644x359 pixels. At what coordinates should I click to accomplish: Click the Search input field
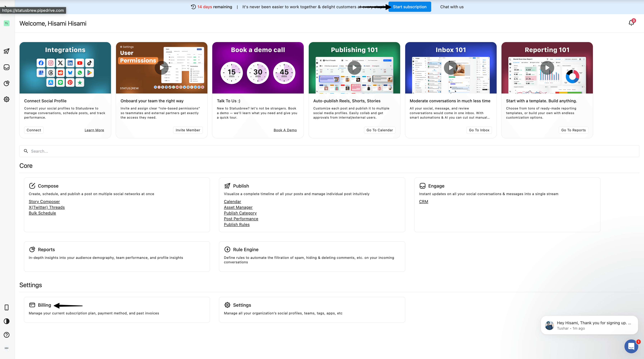[329, 151]
